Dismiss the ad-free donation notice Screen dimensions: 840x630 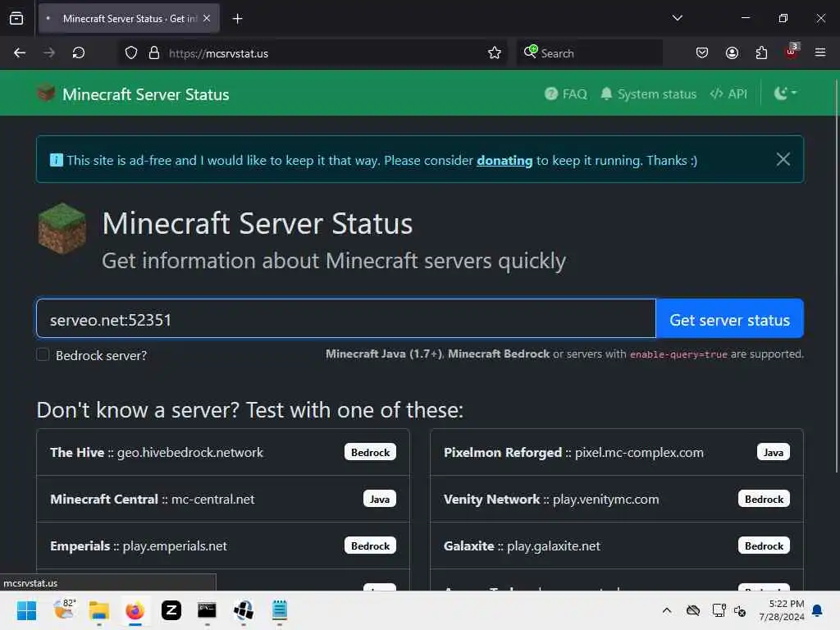[783, 159]
